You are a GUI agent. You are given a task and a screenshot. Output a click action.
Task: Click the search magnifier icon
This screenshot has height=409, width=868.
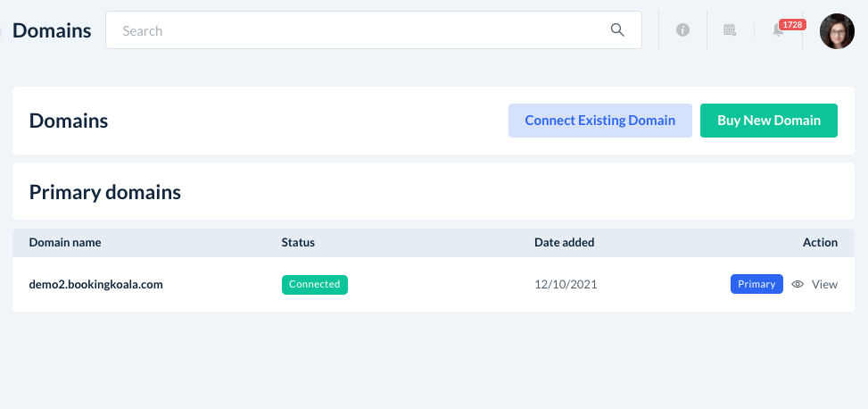pos(617,30)
